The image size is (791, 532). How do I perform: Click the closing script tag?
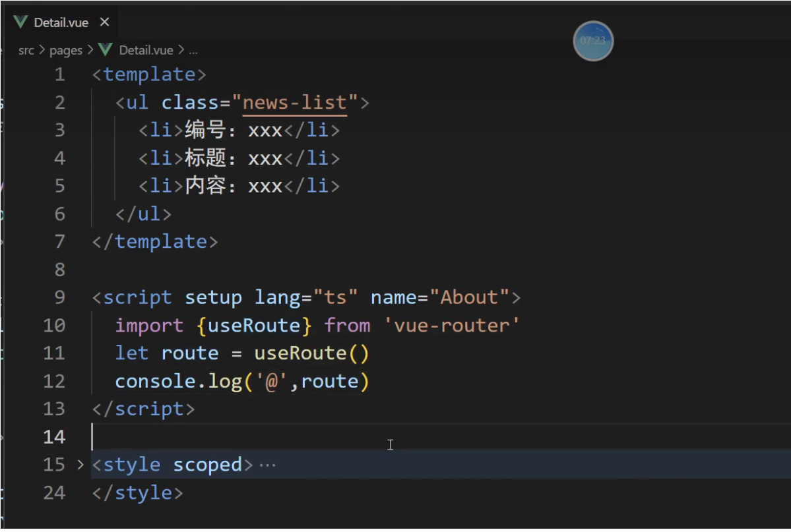[143, 409]
